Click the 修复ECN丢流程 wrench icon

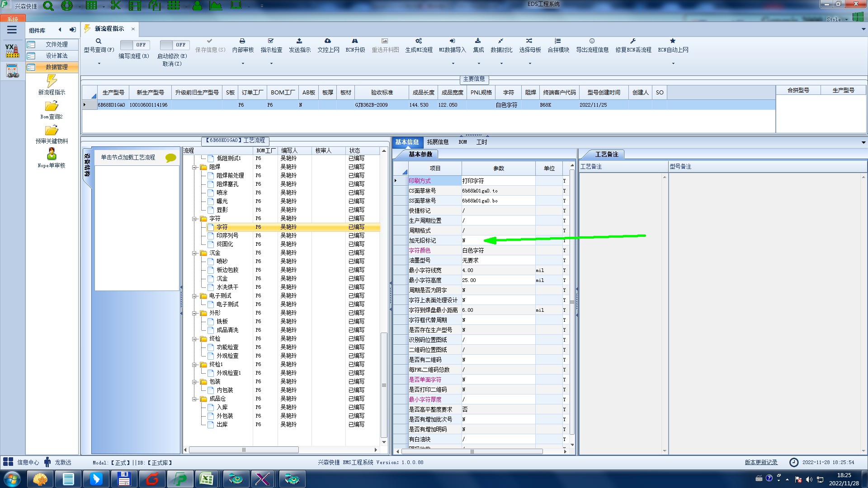(633, 41)
